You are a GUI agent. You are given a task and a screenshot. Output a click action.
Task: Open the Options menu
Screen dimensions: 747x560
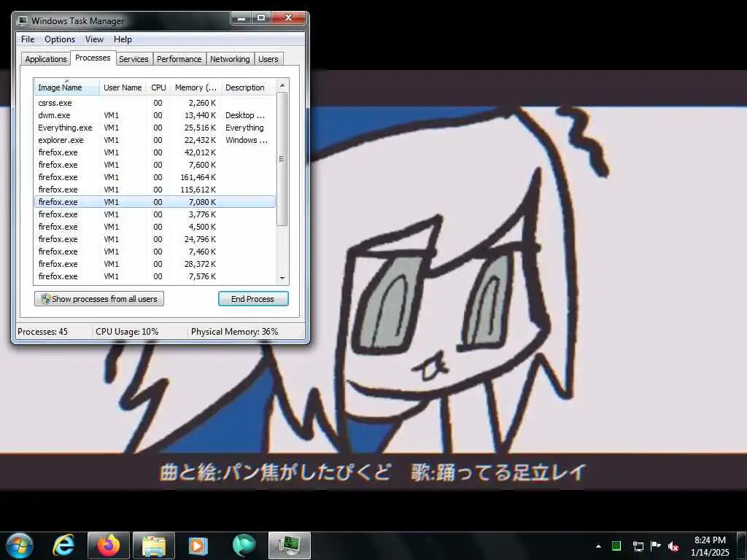[x=60, y=39]
